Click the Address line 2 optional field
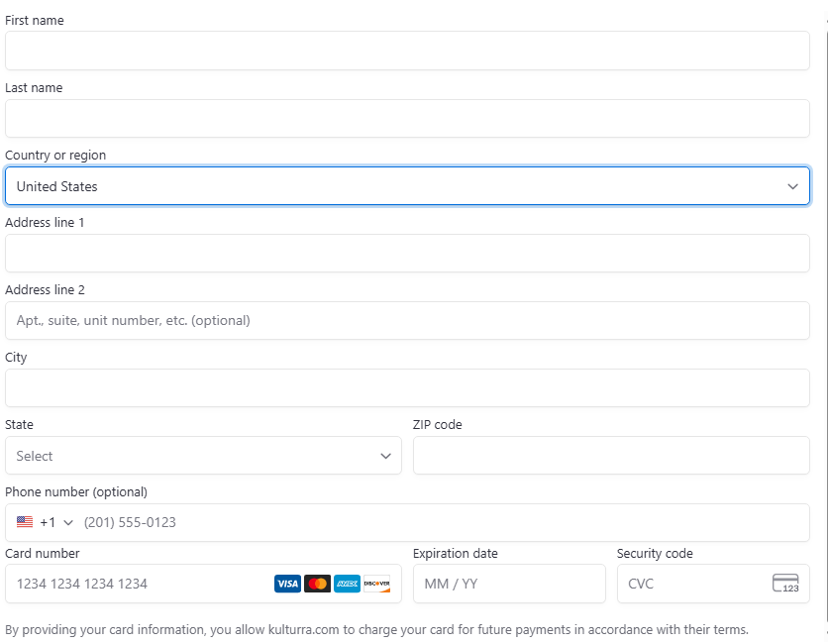 click(407, 321)
